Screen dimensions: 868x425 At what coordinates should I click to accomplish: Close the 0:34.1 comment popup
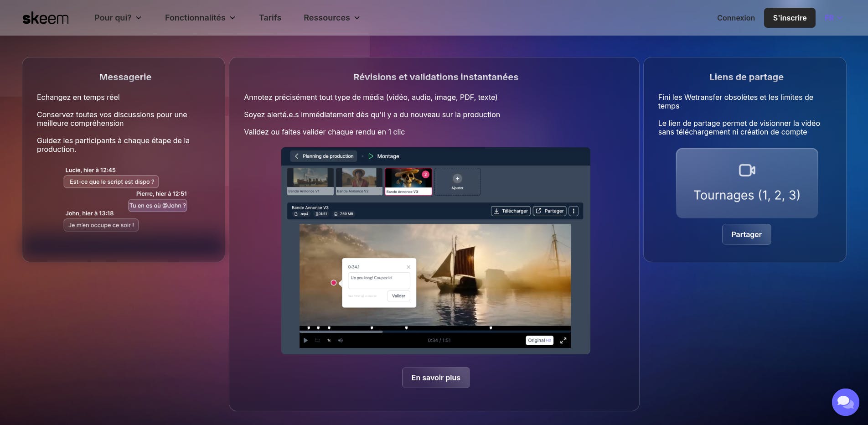click(408, 267)
